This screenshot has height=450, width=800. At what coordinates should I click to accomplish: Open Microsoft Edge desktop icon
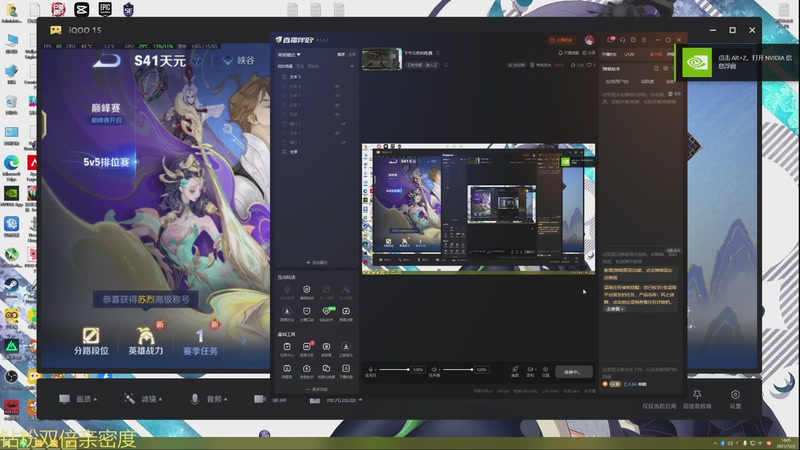[11, 163]
